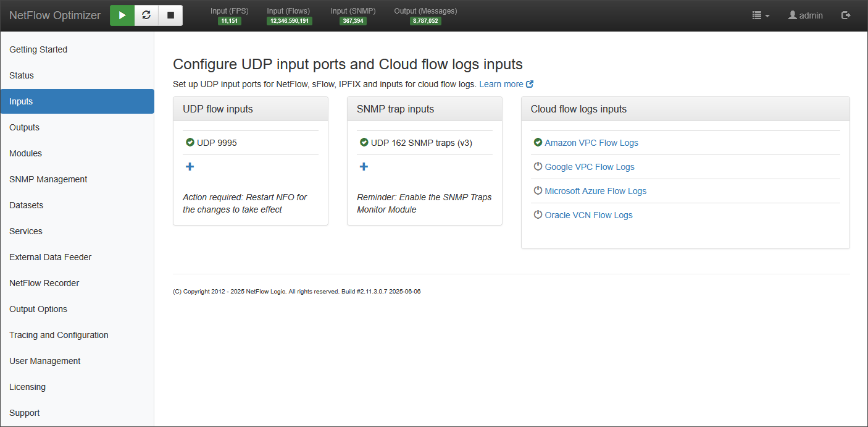The image size is (868, 427).
Task: Open Microsoft Azure Flow Logs link
Action: coord(596,191)
